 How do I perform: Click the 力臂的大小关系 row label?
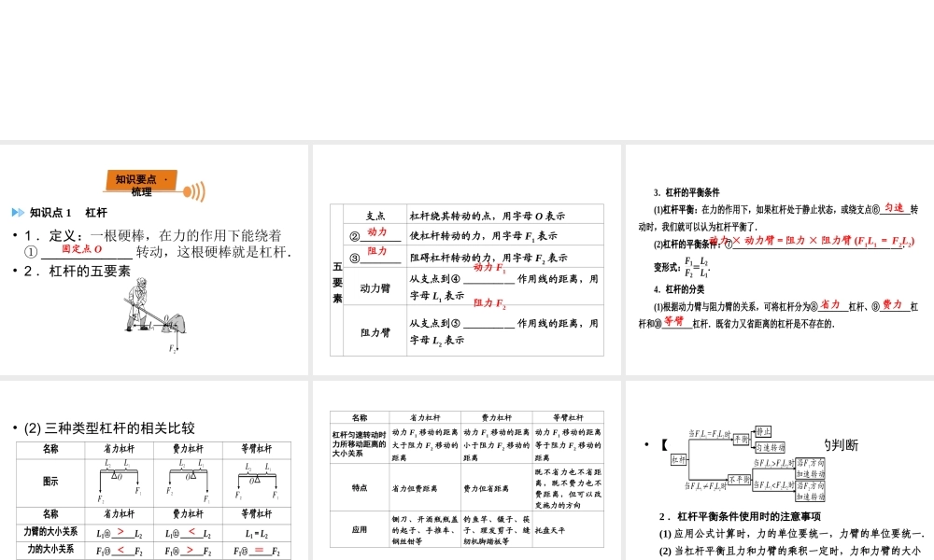[x=50, y=531]
